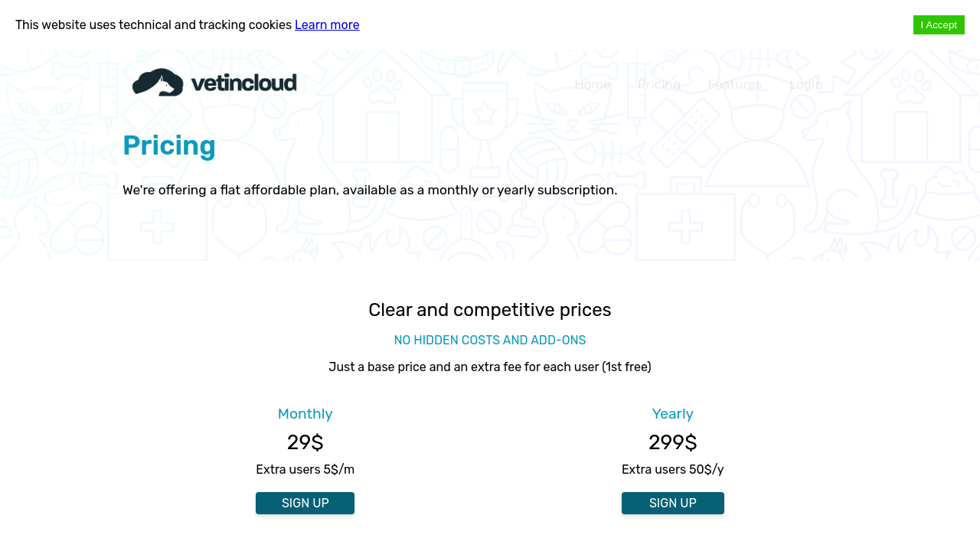
Task: Click the vetincloud brand name text
Action: [x=243, y=83]
